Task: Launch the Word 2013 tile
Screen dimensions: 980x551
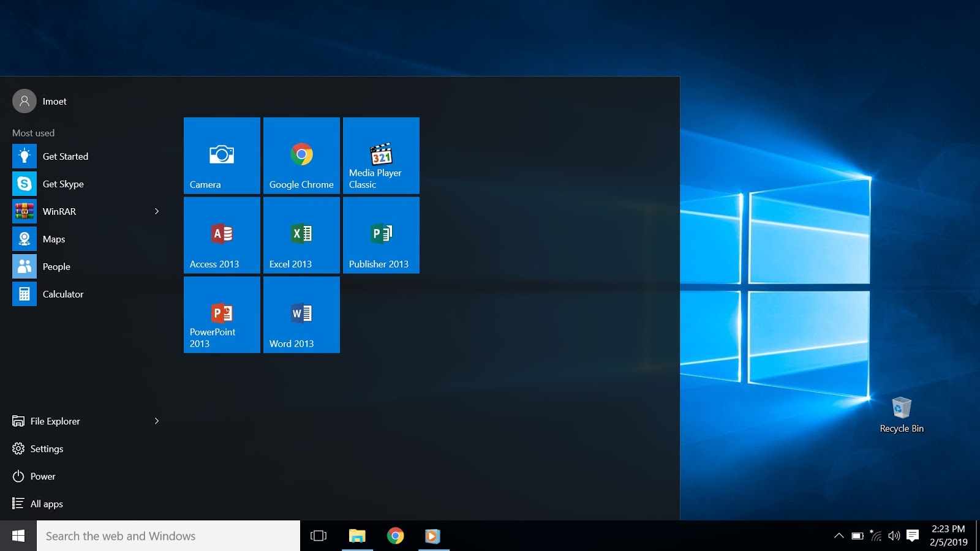Action: [x=301, y=315]
